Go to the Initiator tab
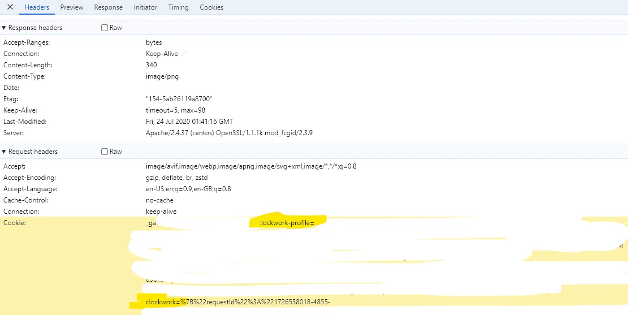 tap(145, 7)
